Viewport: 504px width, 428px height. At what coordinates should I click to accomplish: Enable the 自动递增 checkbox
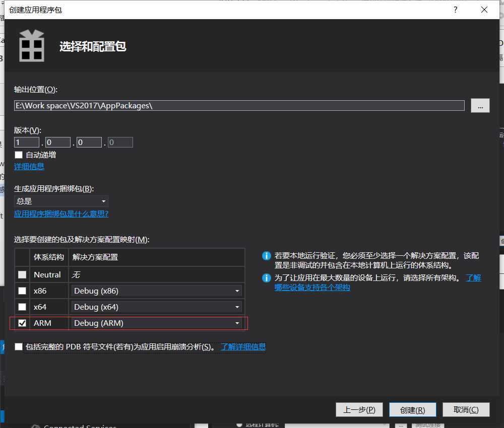coord(19,155)
